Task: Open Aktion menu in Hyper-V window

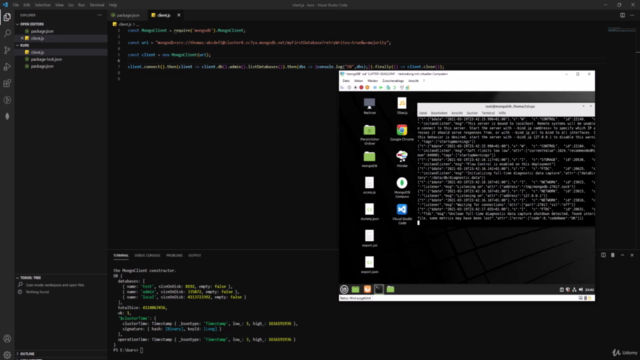Action: click(358, 81)
